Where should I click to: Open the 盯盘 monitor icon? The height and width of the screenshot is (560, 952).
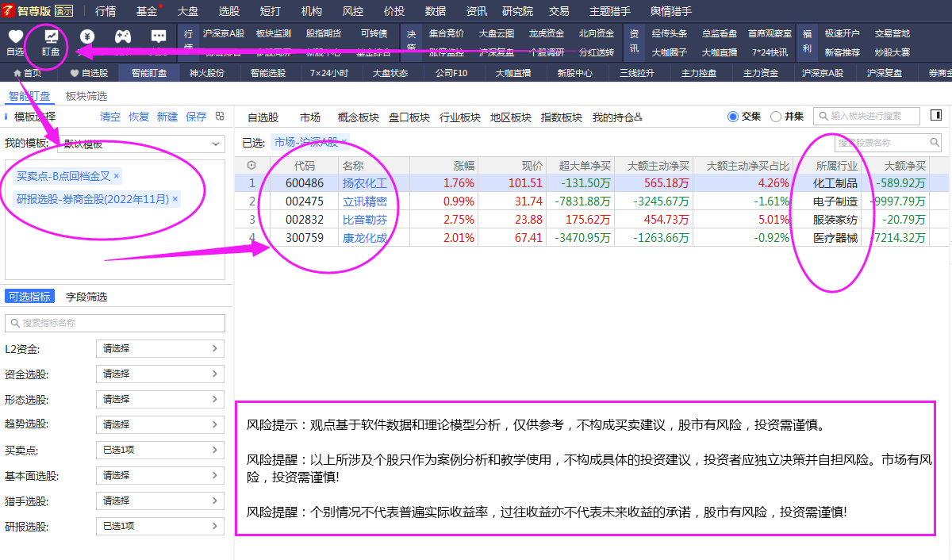51,36
